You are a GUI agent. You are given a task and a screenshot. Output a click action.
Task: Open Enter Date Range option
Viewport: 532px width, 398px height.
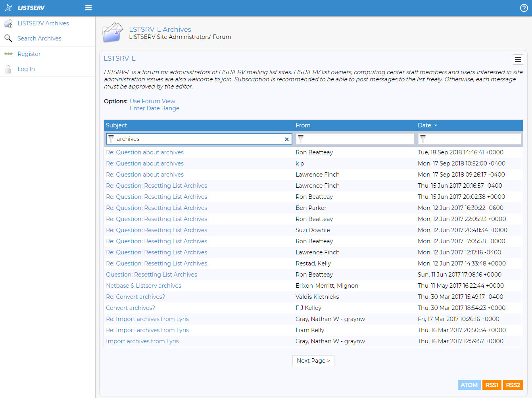click(x=154, y=108)
